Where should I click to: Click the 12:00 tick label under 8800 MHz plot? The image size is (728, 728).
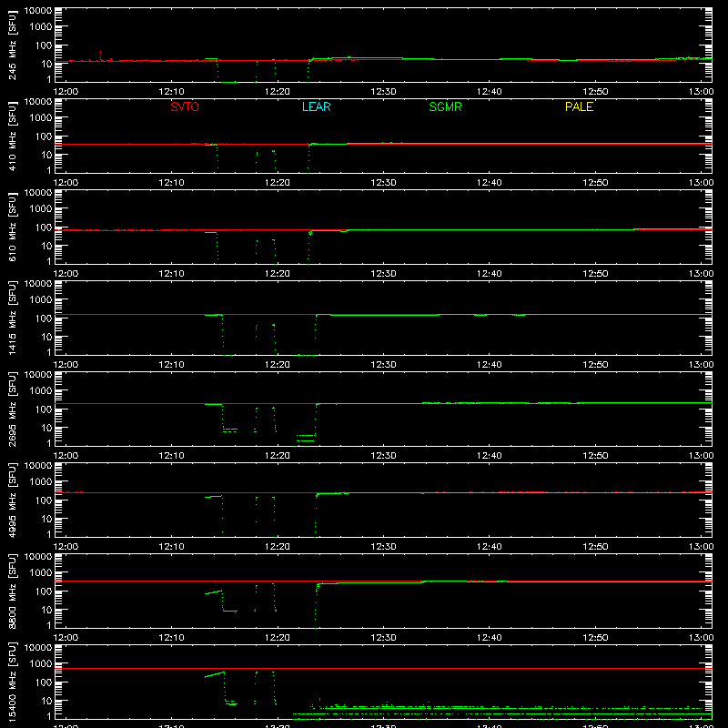[66, 638]
